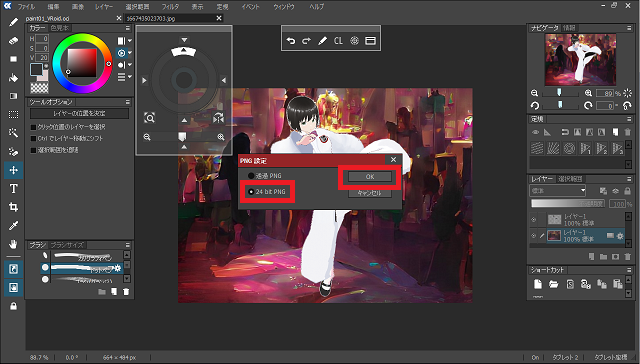
Task: Select the Move tool
Action: (x=13, y=170)
